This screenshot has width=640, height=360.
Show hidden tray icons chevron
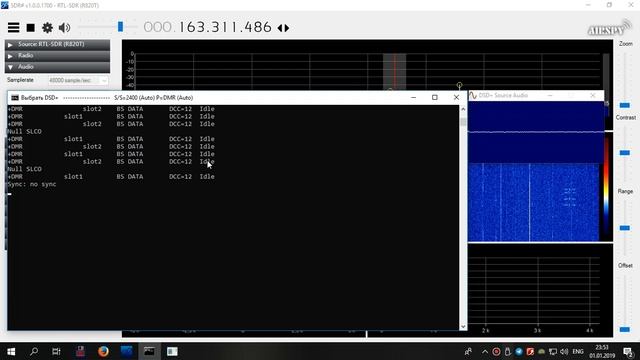click(x=484, y=351)
